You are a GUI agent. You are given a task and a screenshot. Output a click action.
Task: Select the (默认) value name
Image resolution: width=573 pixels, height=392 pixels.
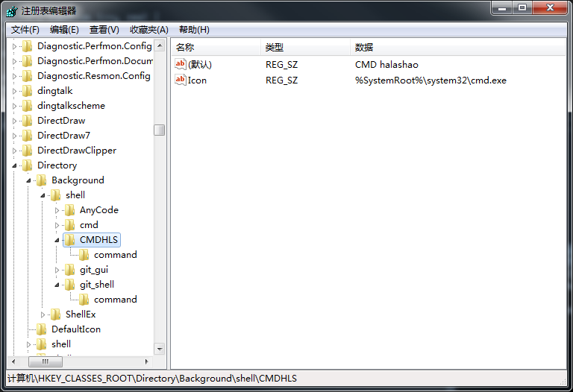tap(200, 65)
